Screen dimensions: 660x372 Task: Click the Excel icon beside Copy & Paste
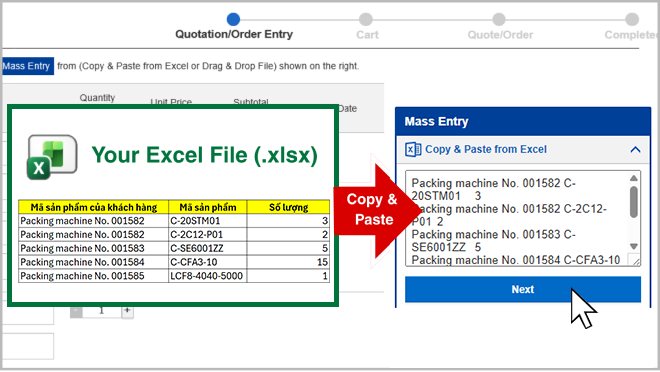click(x=413, y=149)
